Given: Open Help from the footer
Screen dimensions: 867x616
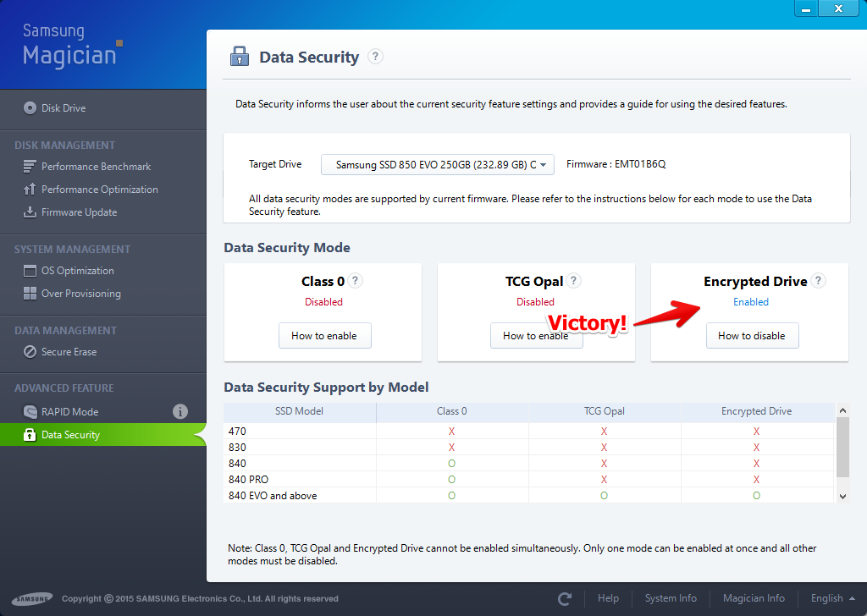Looking at the screenshot, I should pyautogui.click(x=608, y=598).
